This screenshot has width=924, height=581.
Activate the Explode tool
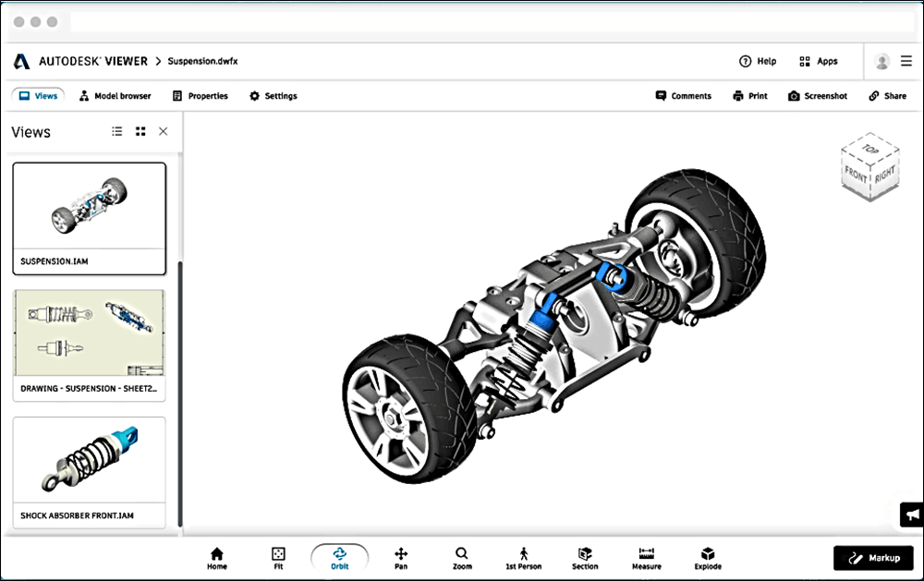708,558
